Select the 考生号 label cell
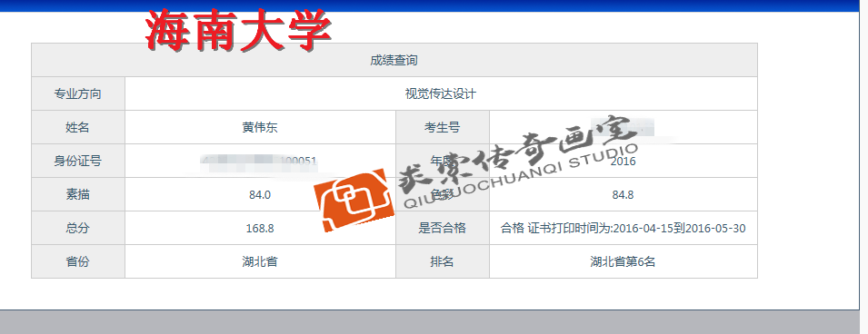The height and width of the screenshot is (334, 868). tap(443, 128)
